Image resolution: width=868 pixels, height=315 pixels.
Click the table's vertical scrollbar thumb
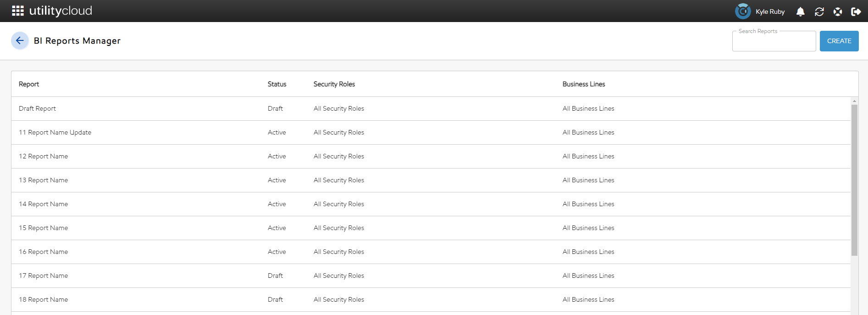pos(854,179)
